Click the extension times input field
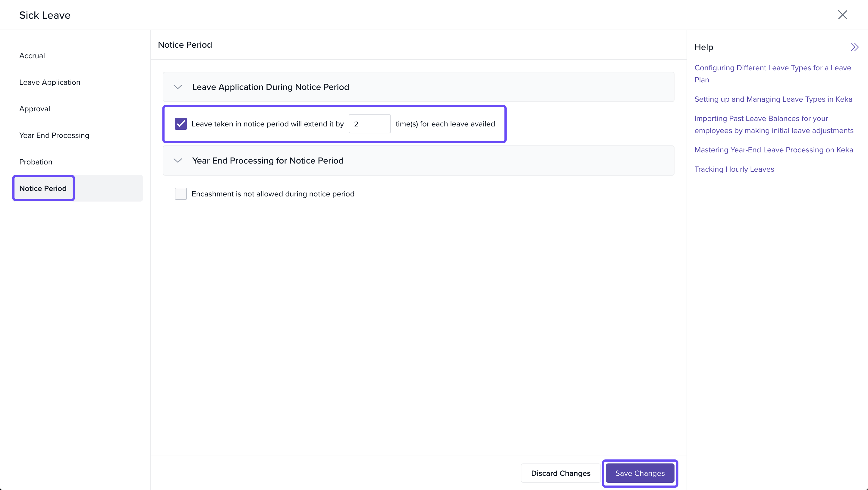This screenshot has height=490, width=868. click(369, 124)
